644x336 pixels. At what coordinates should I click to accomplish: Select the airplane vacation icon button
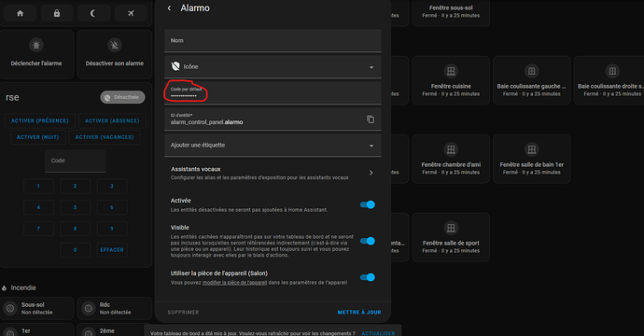[x=131, y=13]
